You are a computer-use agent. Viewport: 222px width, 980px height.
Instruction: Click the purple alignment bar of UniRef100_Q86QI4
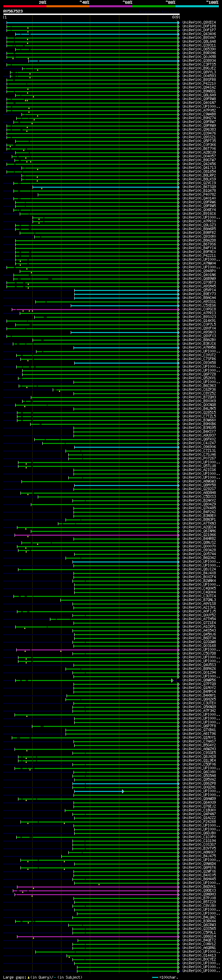(x=98, y=936)
